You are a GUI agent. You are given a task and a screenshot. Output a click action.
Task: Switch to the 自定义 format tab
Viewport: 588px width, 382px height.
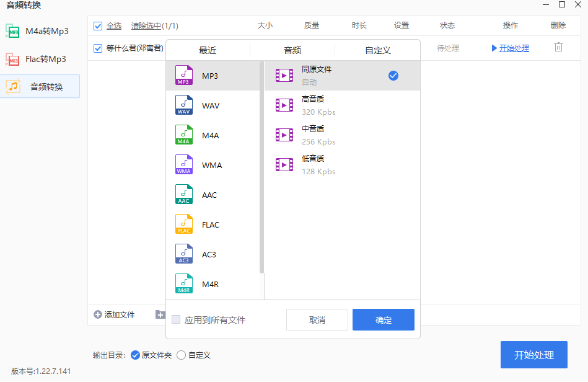(377, 50)
